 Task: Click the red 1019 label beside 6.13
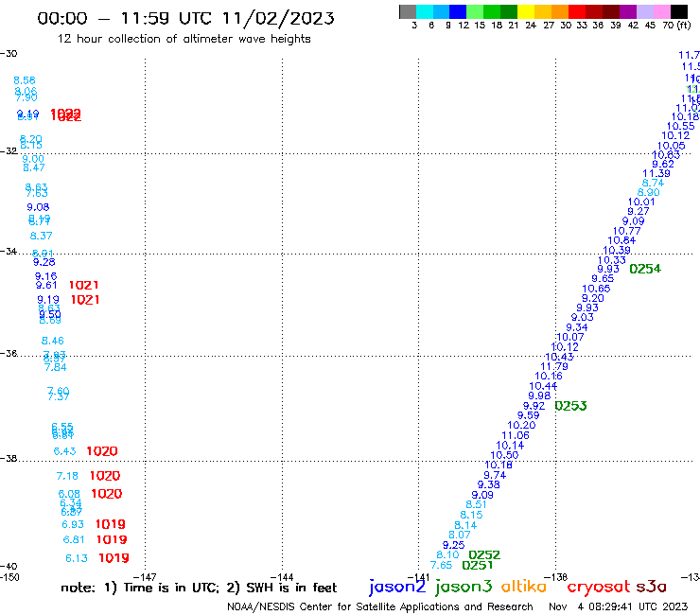[114, 558]
